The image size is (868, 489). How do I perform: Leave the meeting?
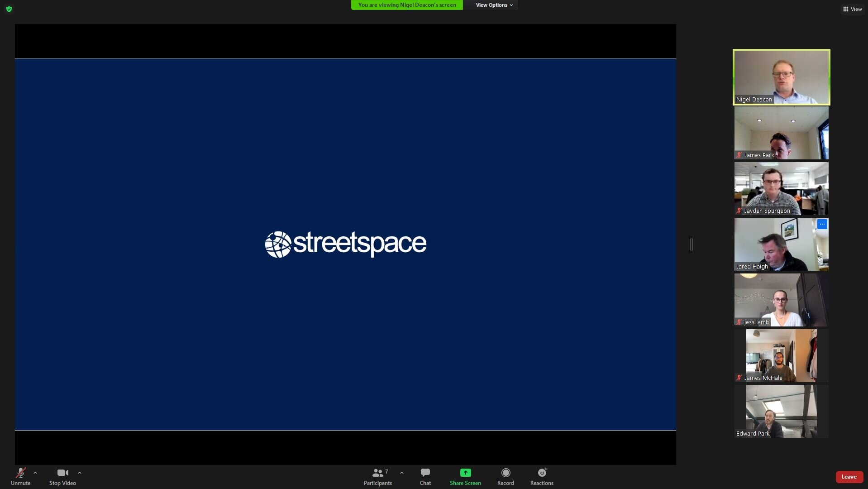[x=849, y=477]
